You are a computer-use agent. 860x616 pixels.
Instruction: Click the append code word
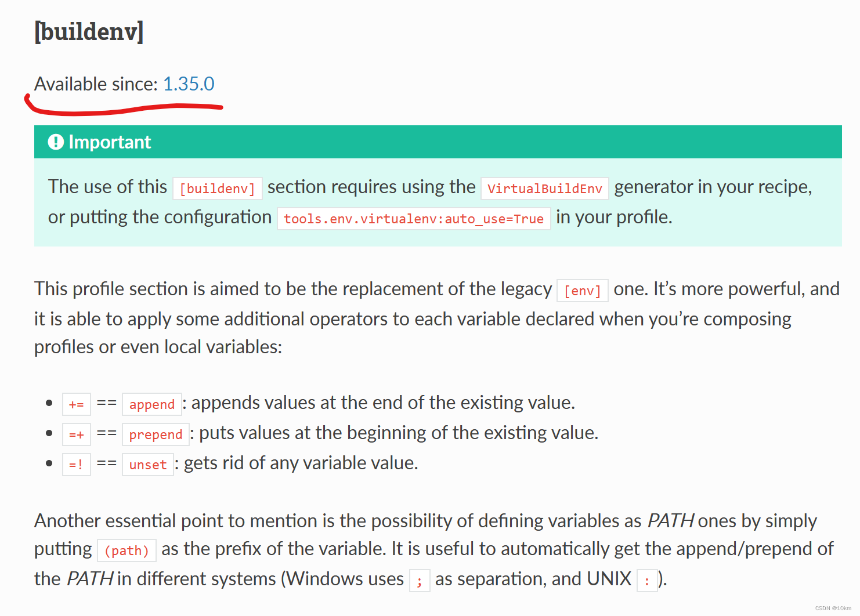(152, 404)
